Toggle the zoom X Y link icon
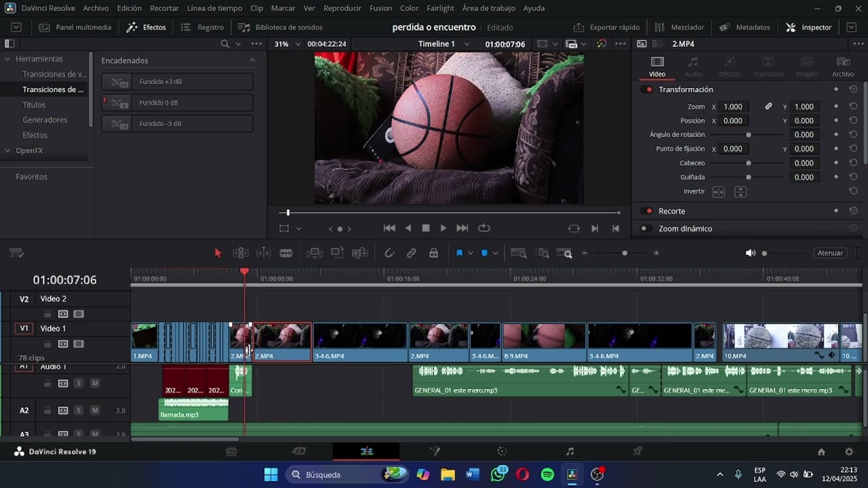The width and height of the screenshot is (868, 488). click(x=768, y=106)
